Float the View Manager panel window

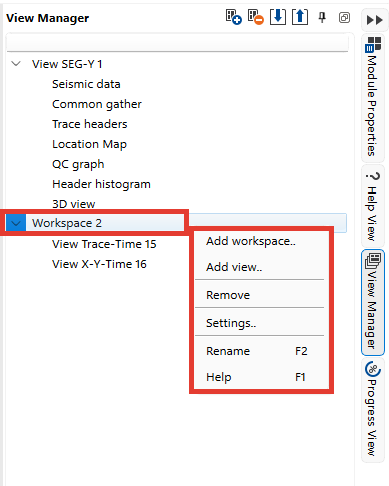pyautogui.click(x=344, y=17)
